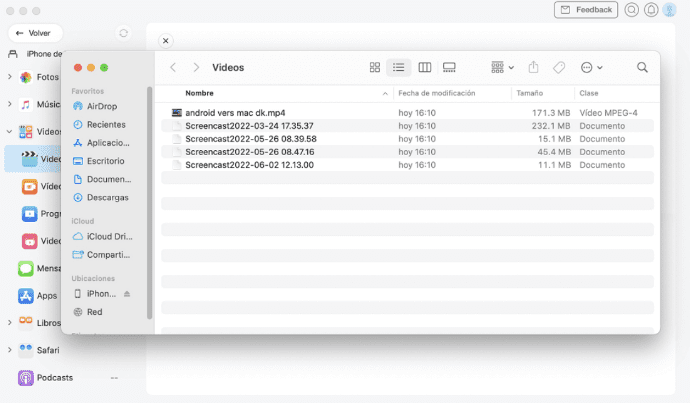690x403 pixels.
Task: Select Screencast2022-05-26 08.39.58 file
Action: pos(407,139)
